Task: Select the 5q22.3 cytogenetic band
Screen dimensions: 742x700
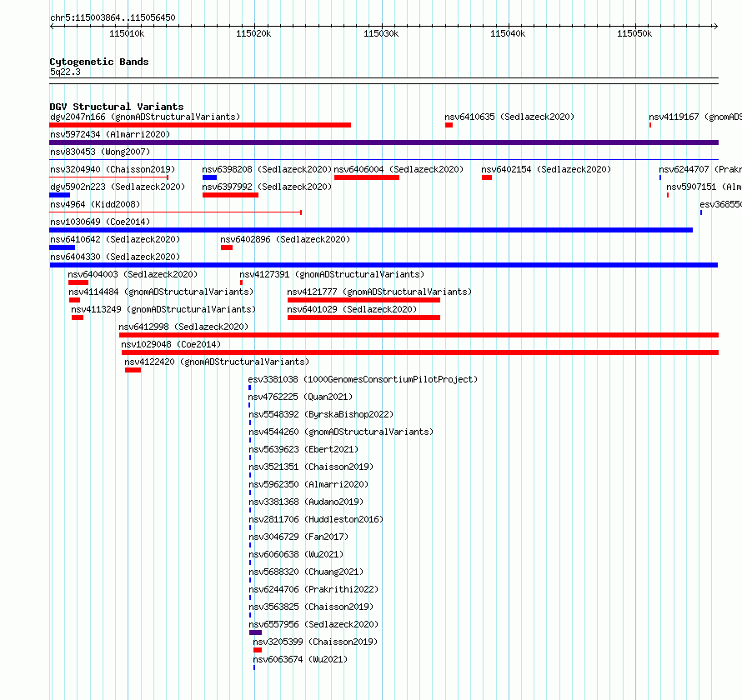Action: 384,81
